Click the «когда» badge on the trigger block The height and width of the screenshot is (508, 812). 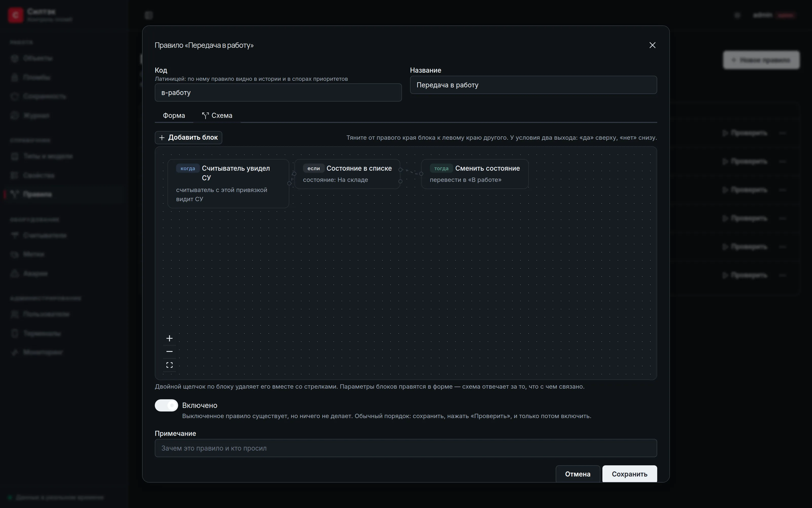point(188,168)
